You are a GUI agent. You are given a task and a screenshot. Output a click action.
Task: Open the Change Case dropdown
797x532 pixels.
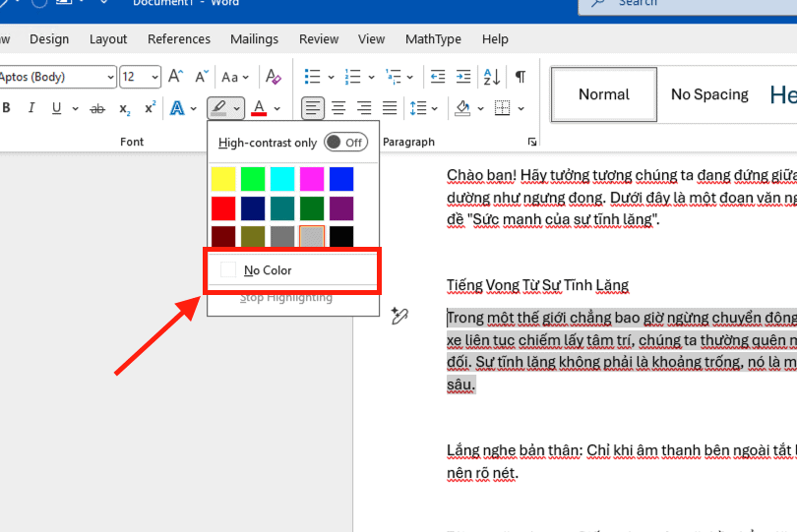coord(235,77)
